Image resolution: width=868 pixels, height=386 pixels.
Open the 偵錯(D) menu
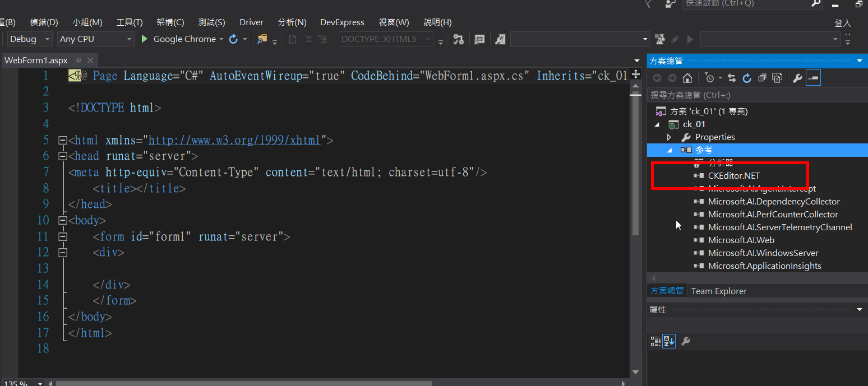pos(44,22)
